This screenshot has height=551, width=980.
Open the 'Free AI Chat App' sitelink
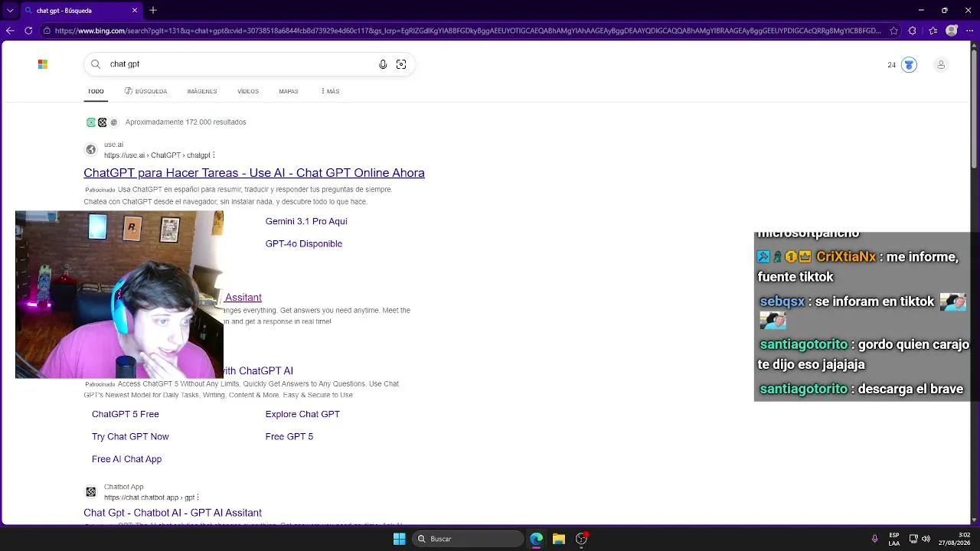(x=126, y=459)
